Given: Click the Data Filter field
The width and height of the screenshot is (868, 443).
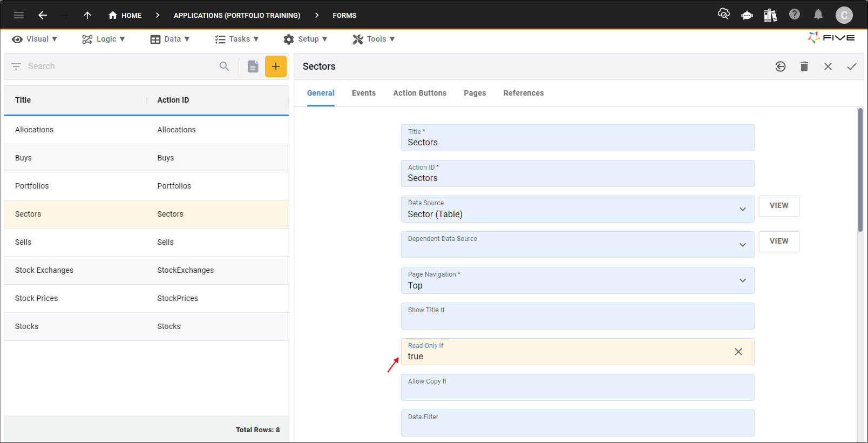Looking at the screenshot, I should coord(578,423).
